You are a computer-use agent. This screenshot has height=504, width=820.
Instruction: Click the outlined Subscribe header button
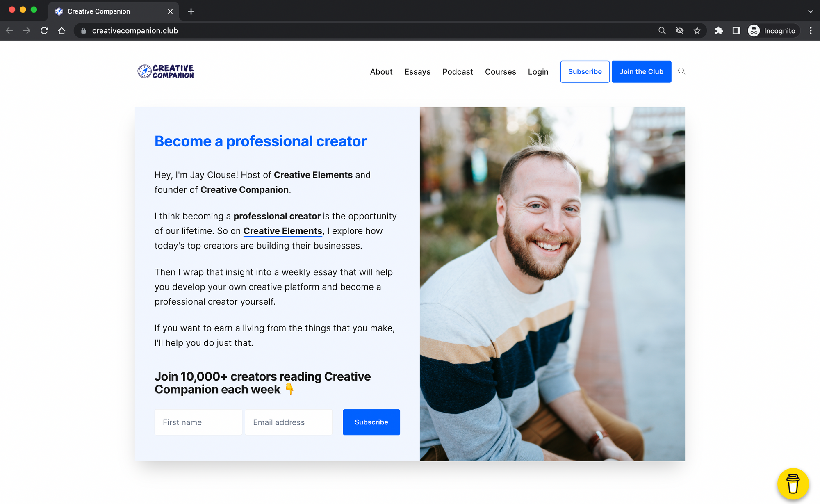click(x=585, y=72)
